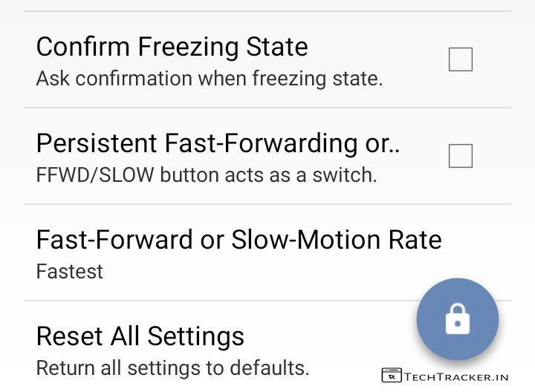
Task: Tap the blue padlock floating button
Action: [458, 319]
